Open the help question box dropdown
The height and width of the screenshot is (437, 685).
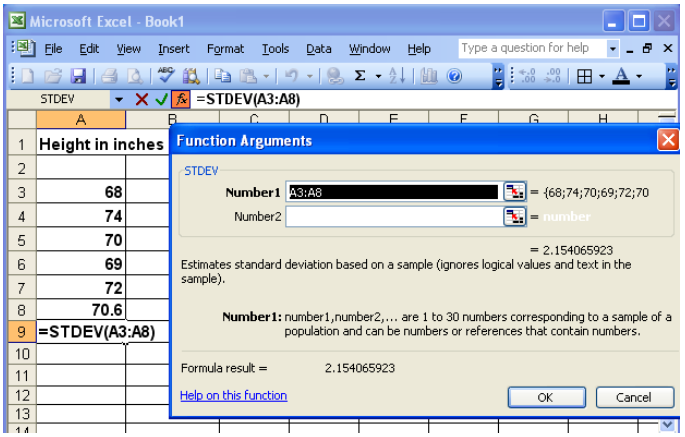tap(613, 48)
